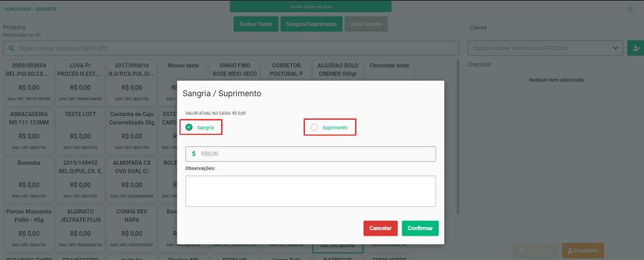Viewport: 644px width, 260px height.
Task: Open the user profile avatar icon
Action: click(x=630, y=9)
